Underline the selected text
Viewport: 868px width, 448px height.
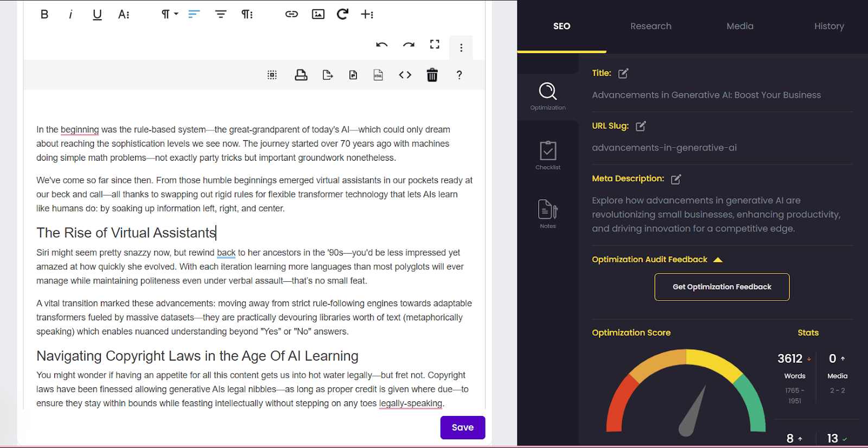coord(97,15)
